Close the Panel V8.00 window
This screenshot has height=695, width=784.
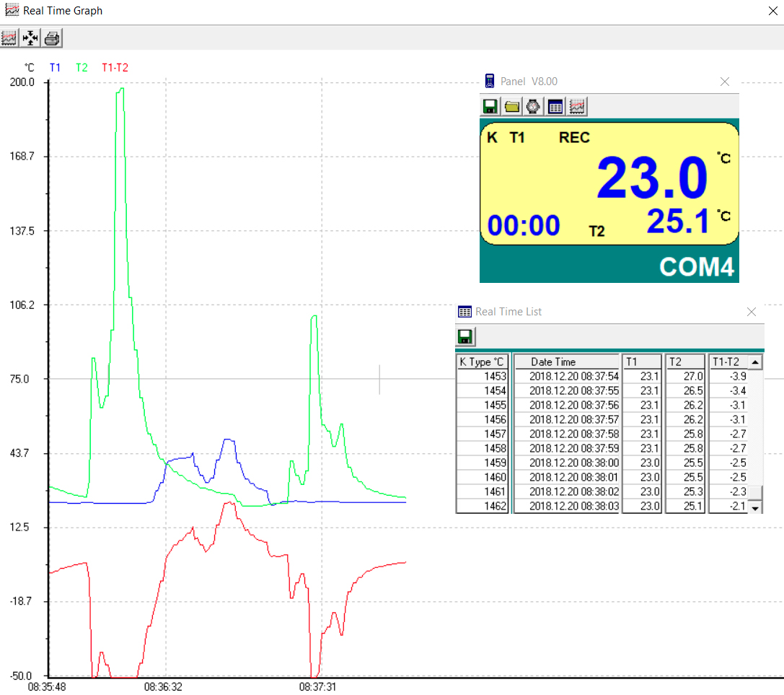pyautogui.click(x=725, y=82)
